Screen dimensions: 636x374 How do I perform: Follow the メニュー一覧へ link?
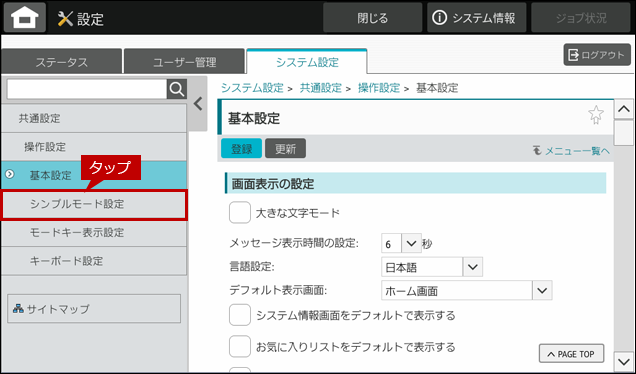[572, 150]
